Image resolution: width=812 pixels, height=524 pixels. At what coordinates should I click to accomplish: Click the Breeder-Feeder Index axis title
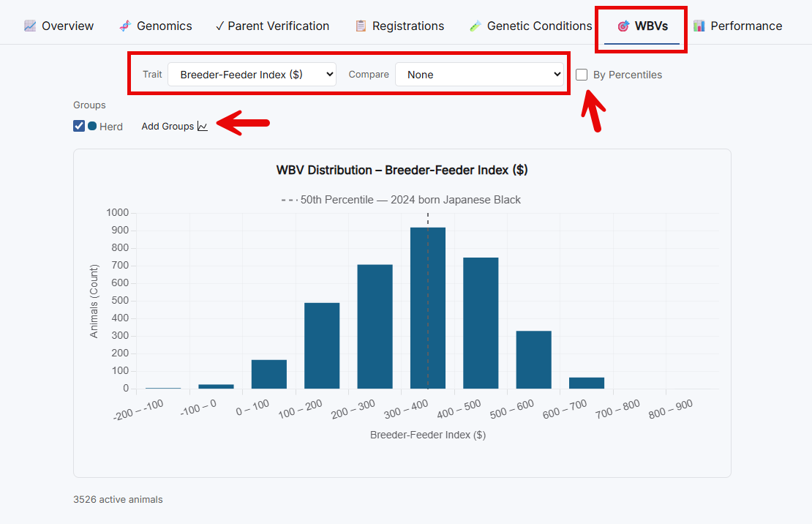(428, 435)
